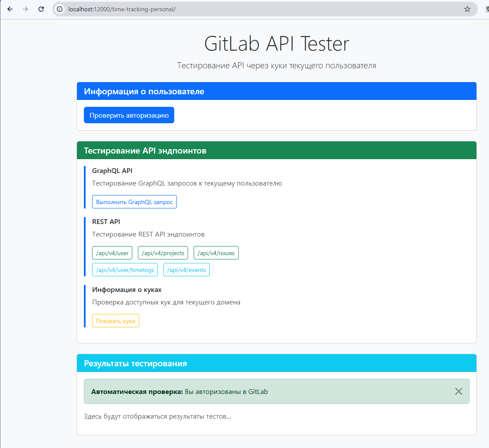Viewport: 489px width, 448px height.
Task: Click Показать куки button
Action: [x=116, y=321]
